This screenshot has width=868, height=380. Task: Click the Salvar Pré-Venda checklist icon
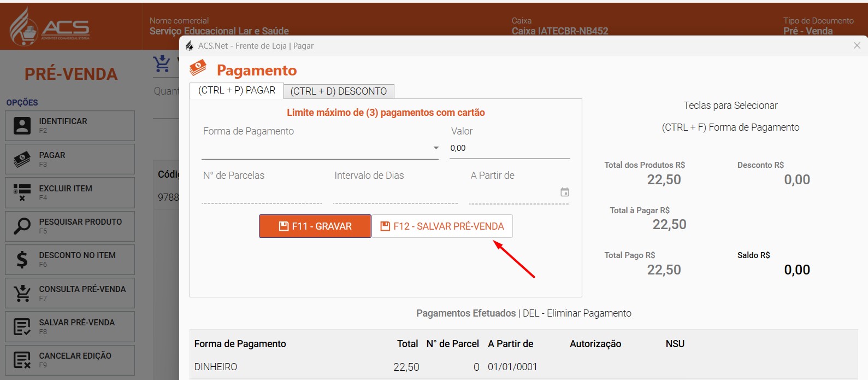coord(22,326)
